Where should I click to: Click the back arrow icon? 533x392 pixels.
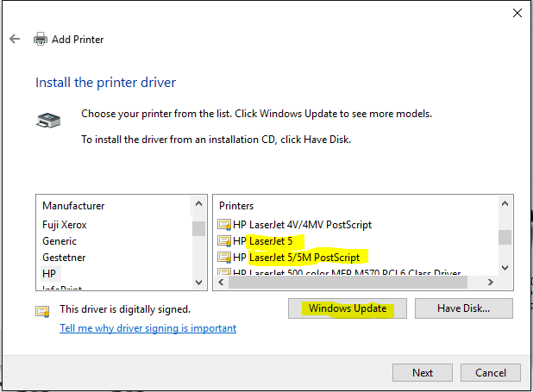point(15,40)
